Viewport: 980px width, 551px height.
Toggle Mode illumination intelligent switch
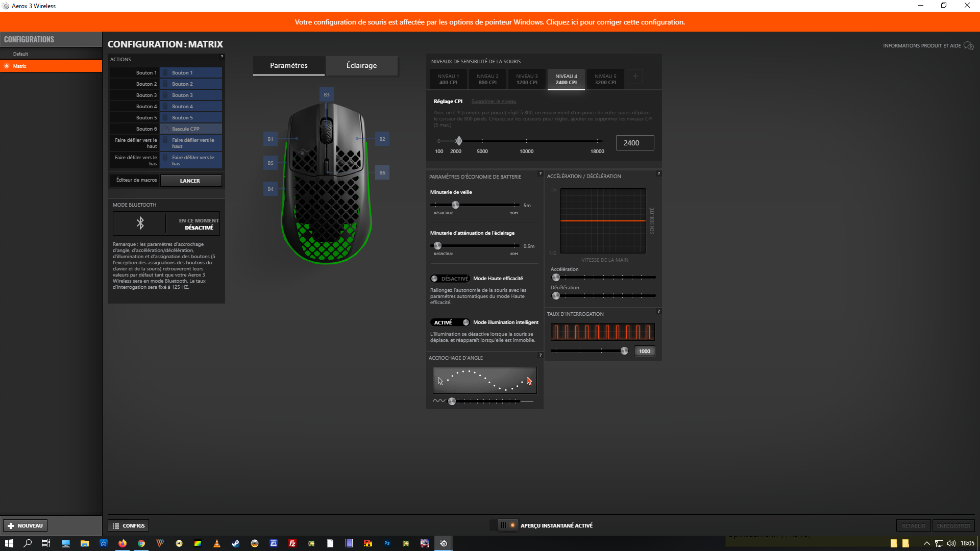pyautogui.click(x=450, y=322)
